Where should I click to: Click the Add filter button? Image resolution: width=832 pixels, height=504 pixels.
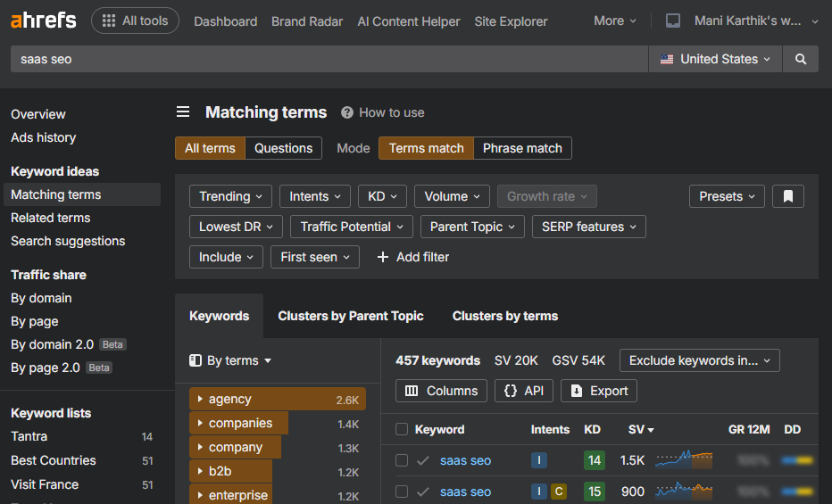[x=412, y=257]
